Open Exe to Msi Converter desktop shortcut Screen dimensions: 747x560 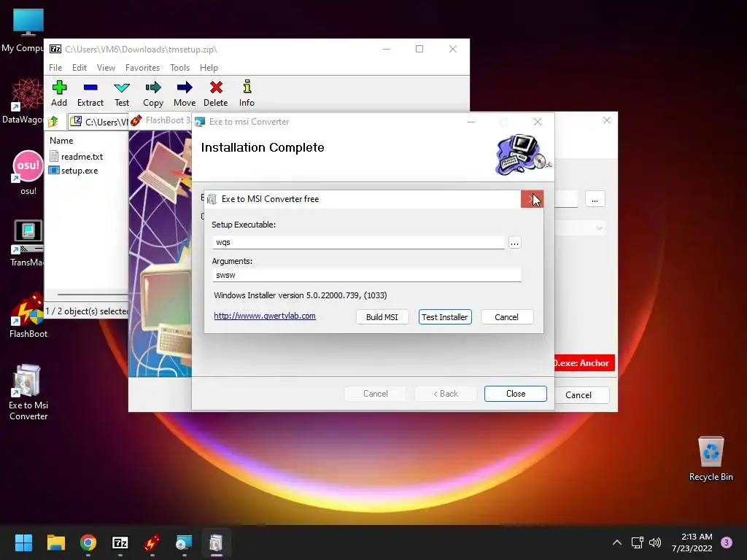tap(28, 392)
